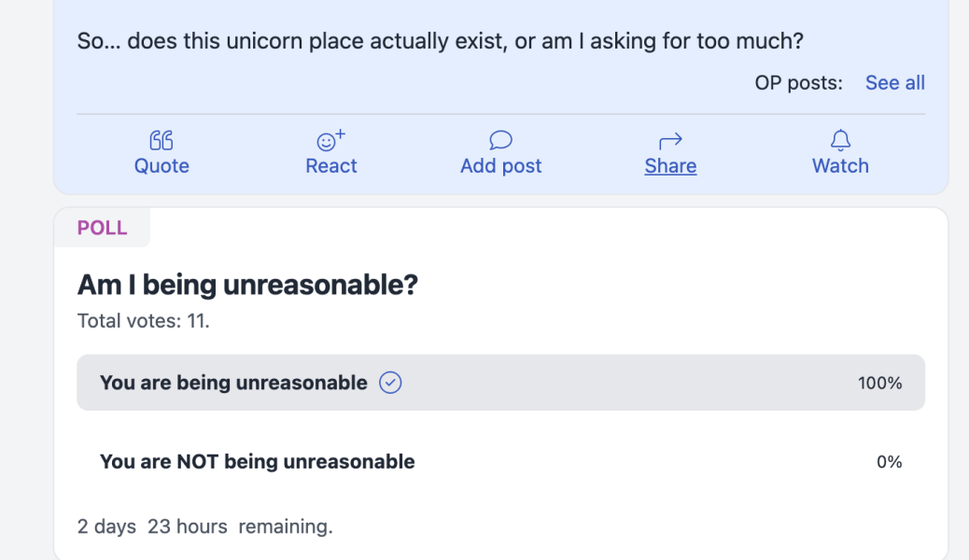
Task: Click the Add post speech bubble icon
Action: tap(500, 140)
